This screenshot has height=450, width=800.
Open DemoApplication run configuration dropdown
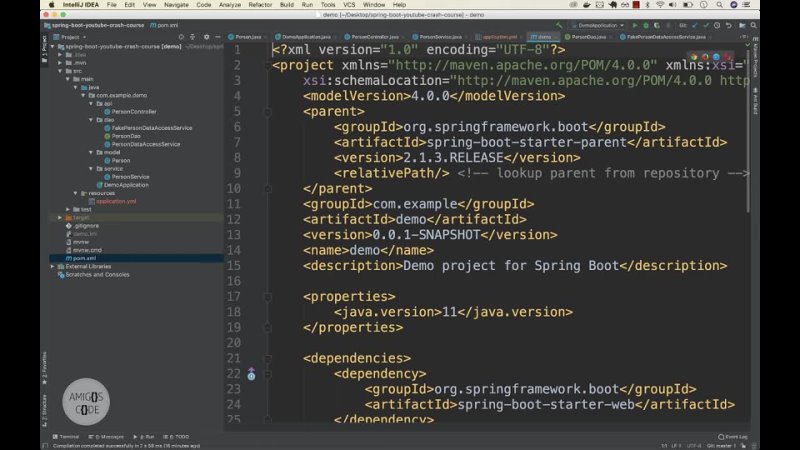(x=597, y=25)
